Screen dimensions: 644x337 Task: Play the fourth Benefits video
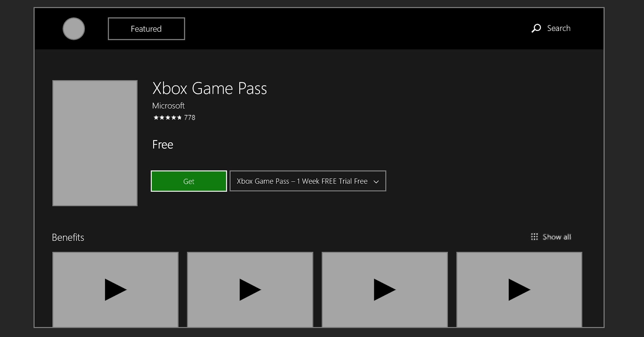(519, 290)
